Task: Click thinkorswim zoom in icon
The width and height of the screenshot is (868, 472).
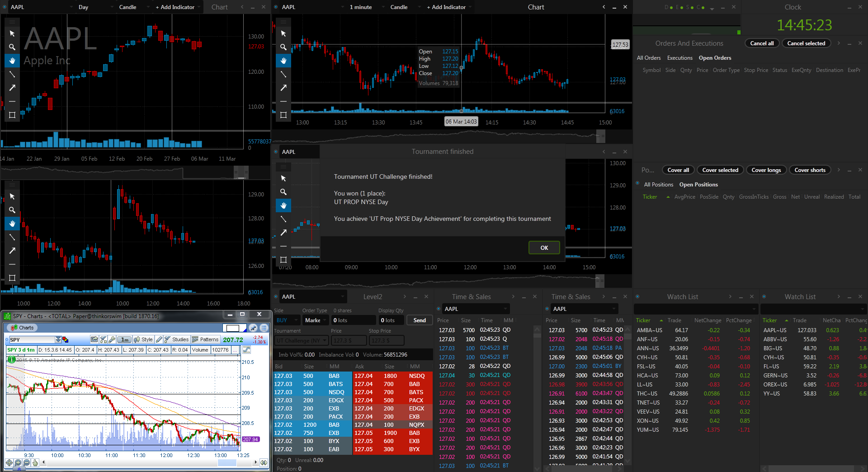Action: click(x=18, y=462)
